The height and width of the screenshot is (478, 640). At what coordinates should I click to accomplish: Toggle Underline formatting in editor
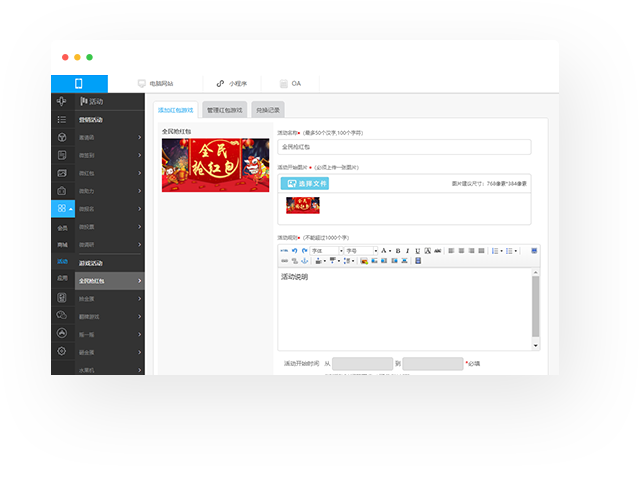click(x=418, y=251)
